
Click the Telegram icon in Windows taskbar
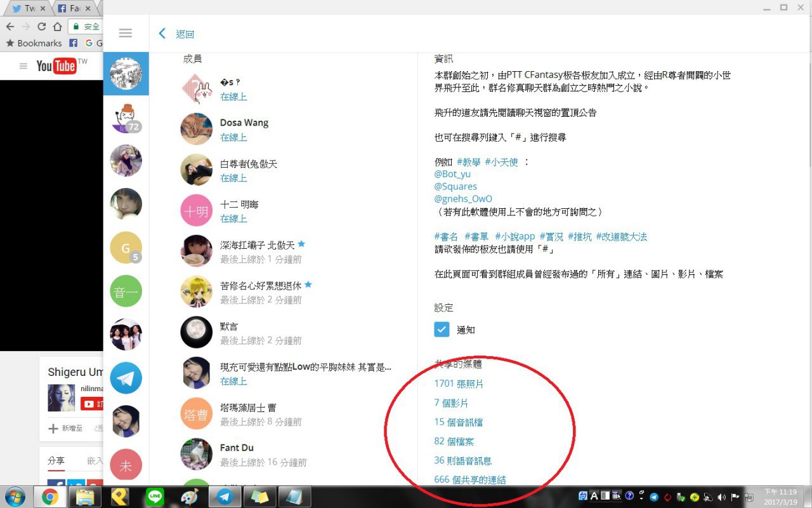point(224,496)
